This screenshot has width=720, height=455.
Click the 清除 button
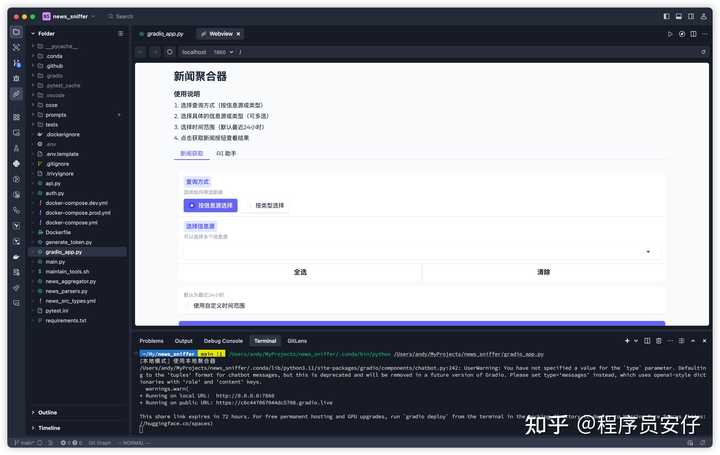(543, 272)
